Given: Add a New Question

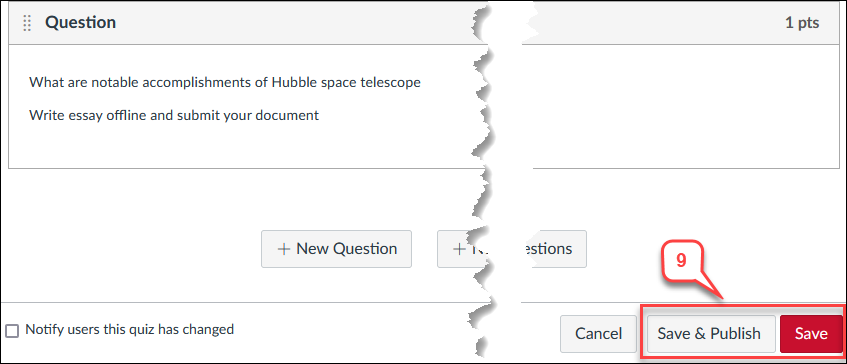Looking at the screenshot, I should coord(336,249).
